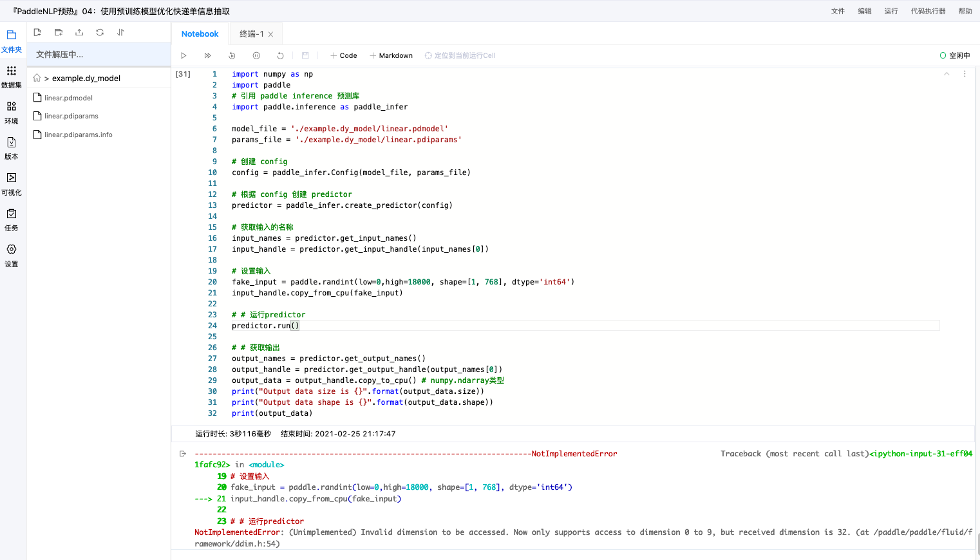Restart the notebook kernel
Image resolution: width=980 pixels, height=560 pixels.
(x=231, y=55)
